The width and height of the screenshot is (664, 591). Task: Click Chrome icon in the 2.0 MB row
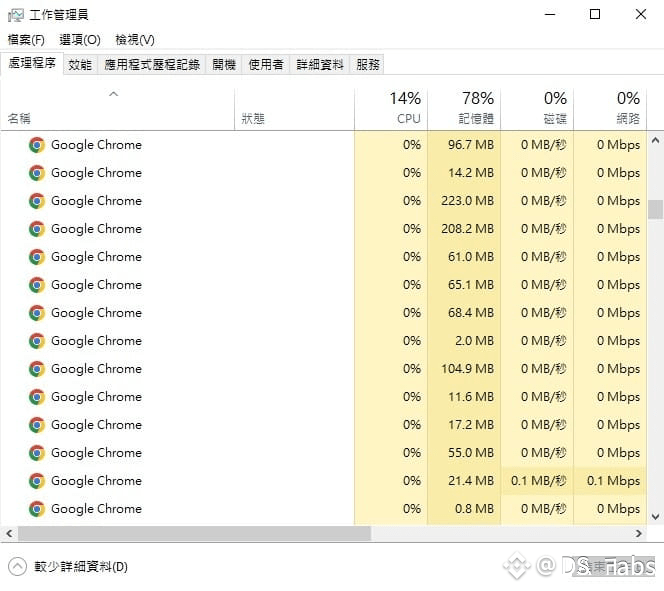37,341
